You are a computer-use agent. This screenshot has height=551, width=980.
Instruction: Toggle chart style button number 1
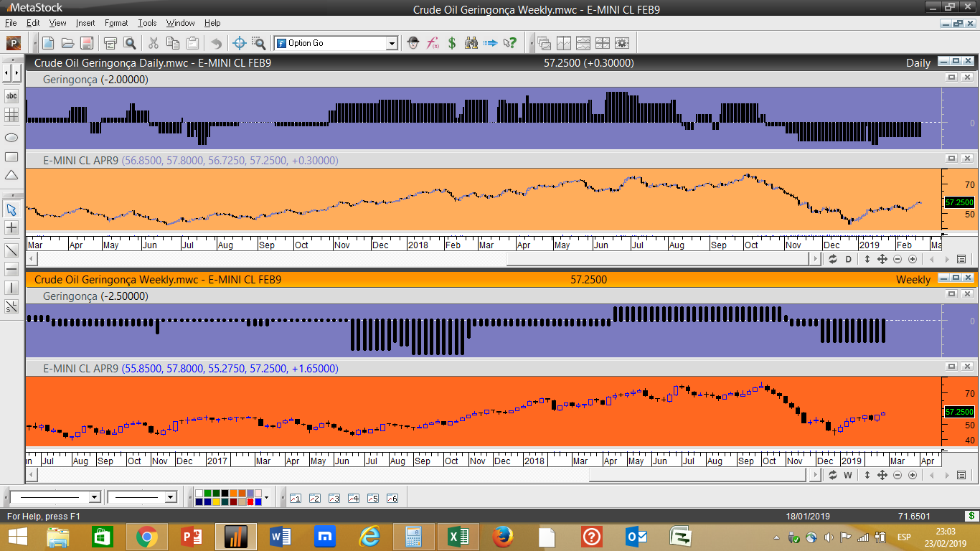(x=296, y=498)
